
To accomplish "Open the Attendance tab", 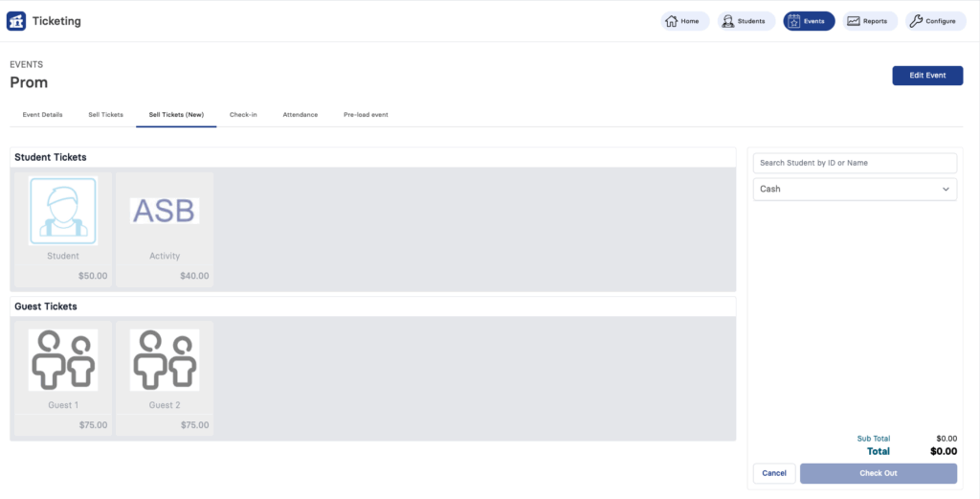I will point(300,115).
